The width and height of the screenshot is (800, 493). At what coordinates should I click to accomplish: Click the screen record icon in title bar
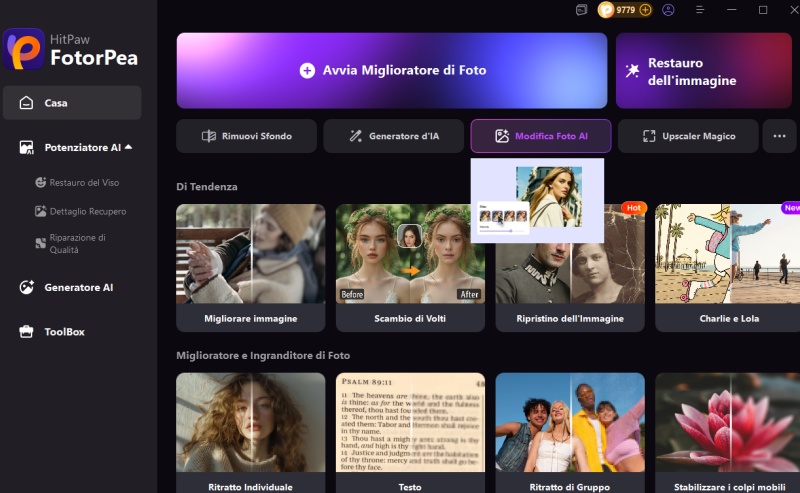click(581, 10)
